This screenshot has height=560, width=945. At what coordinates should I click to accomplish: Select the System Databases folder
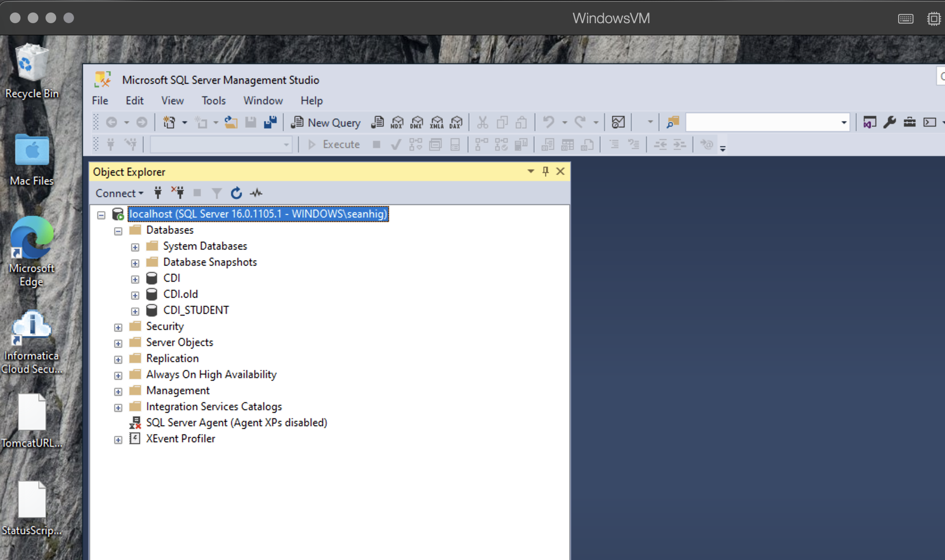pos(205,246)
